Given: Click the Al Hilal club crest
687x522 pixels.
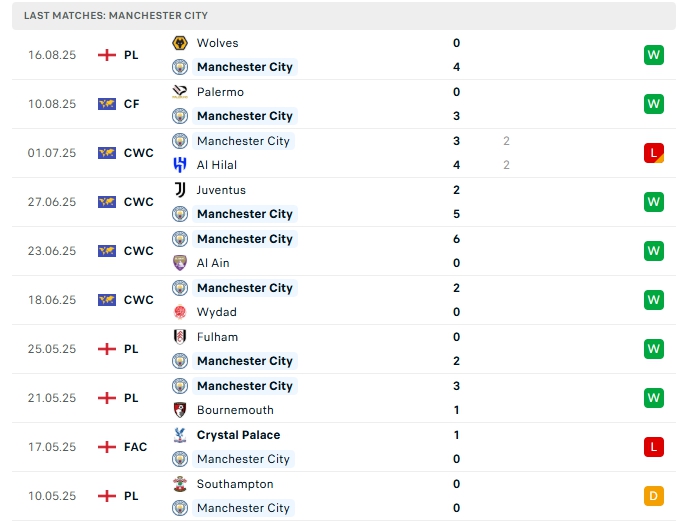Looking at the screenshot, I should (x=180, y=165).
